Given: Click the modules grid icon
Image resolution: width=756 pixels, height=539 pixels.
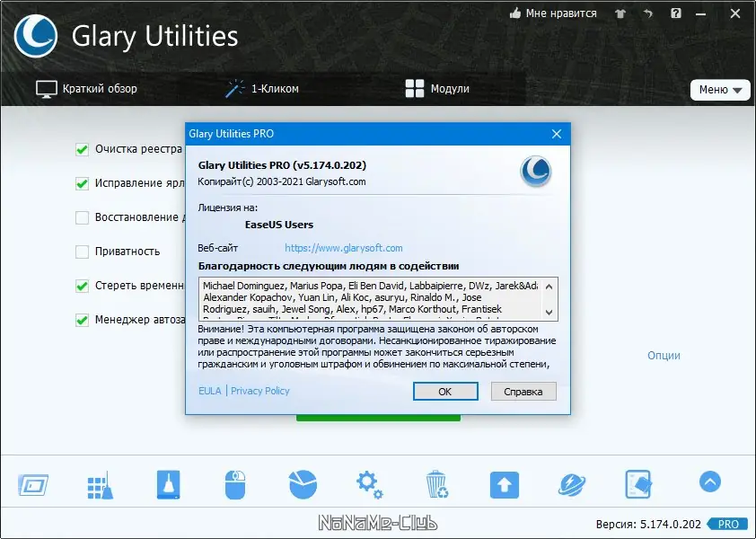Looking at the screenshot, I should point(415,89).
